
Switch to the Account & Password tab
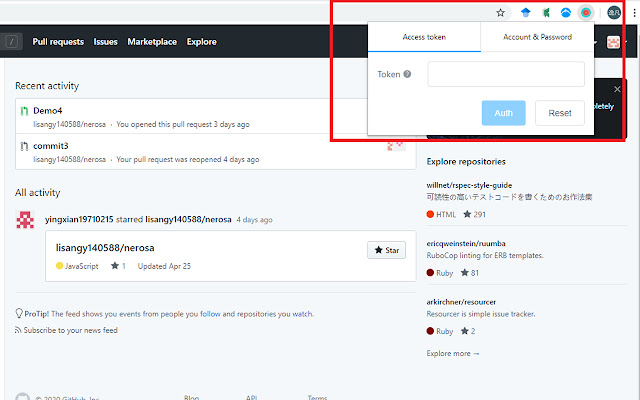(x=537, y=37)
